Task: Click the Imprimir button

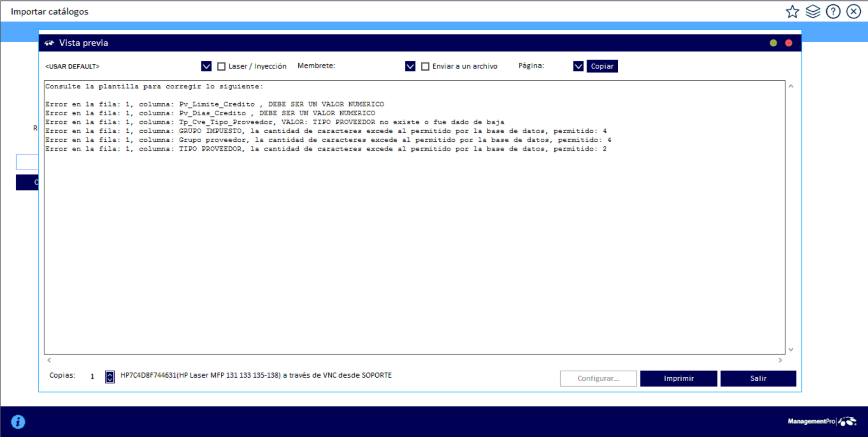Action: coord(678,379)
